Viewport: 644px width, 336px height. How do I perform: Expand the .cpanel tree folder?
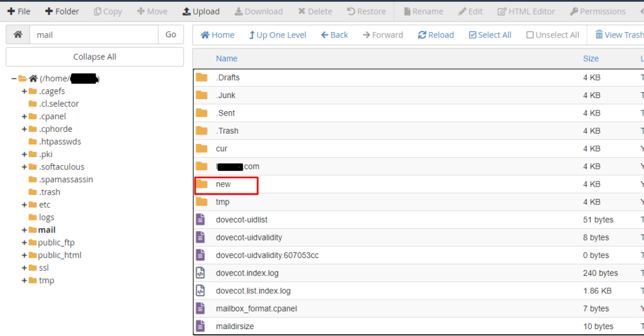25,117
